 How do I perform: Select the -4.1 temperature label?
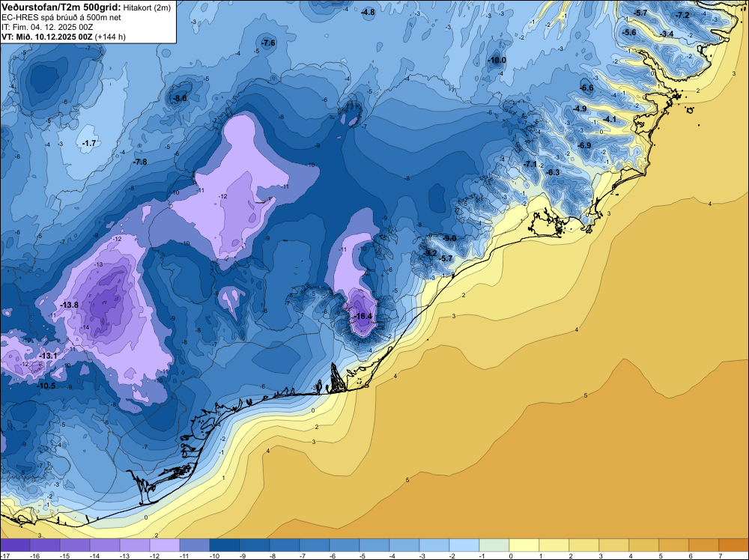click(610, 119)
